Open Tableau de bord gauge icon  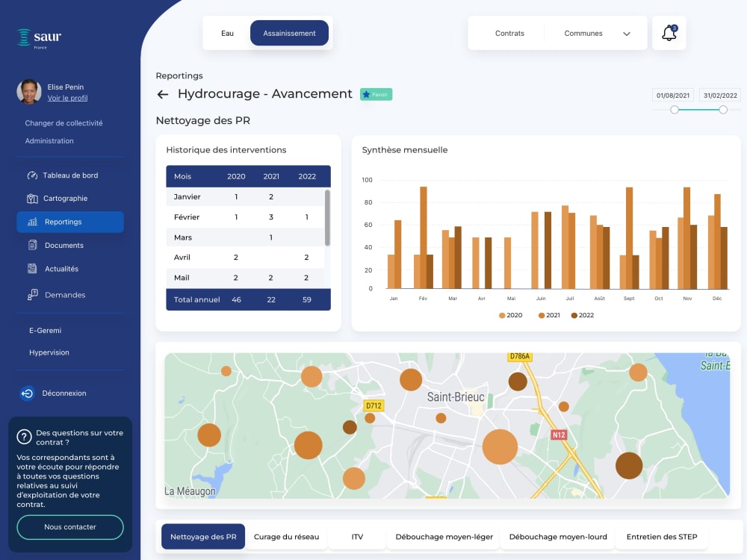point(32,175)
